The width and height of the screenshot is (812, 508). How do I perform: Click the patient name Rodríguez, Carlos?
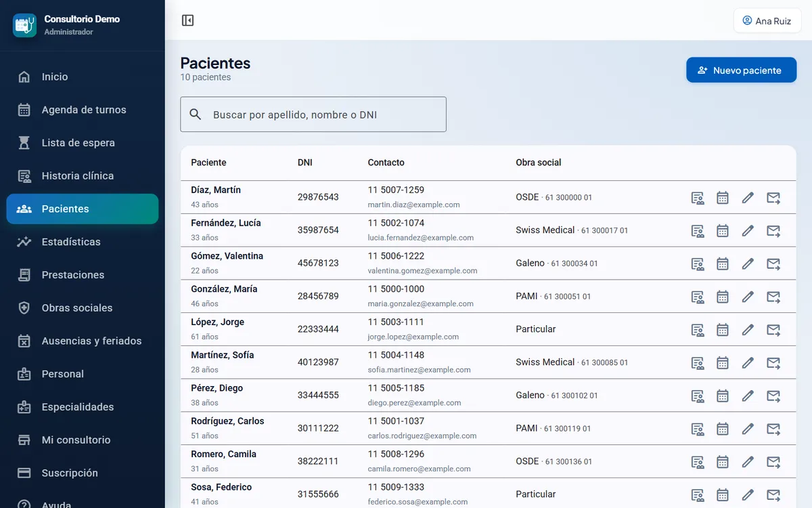click(x=227, y=421)
